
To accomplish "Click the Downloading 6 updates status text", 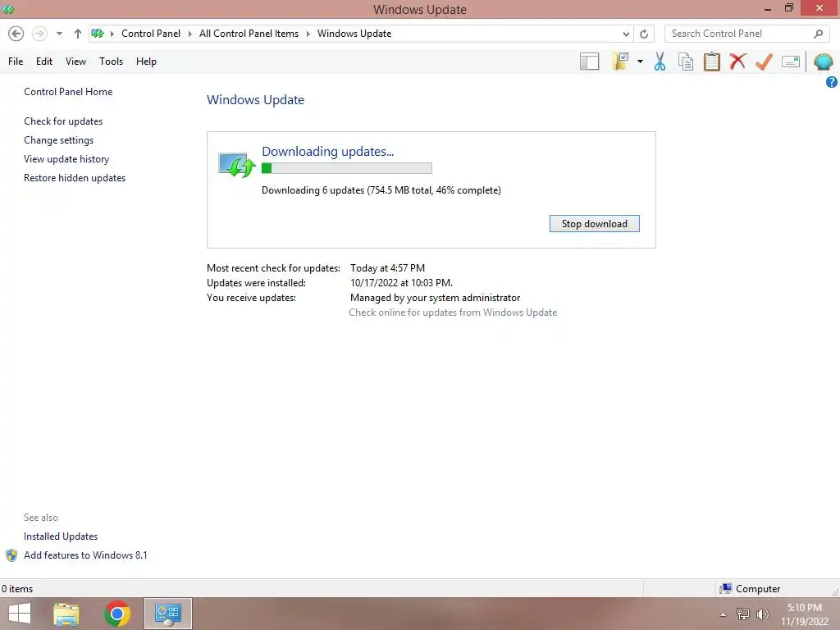I will tap(381, 190).
